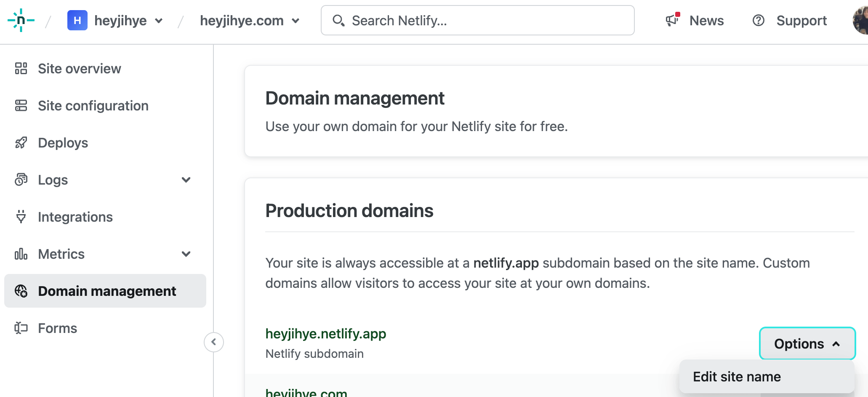The image size is (868, 397).
Task: Click the search magnifier icon
Action: [338, 20]
